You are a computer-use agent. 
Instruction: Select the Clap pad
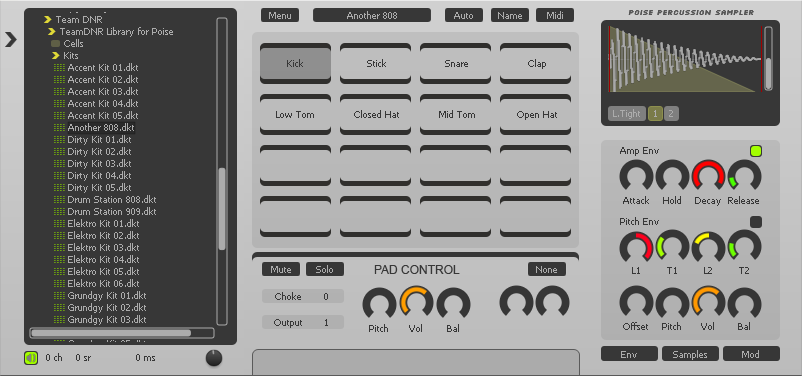pyautogui.click(x=536, y=63)
